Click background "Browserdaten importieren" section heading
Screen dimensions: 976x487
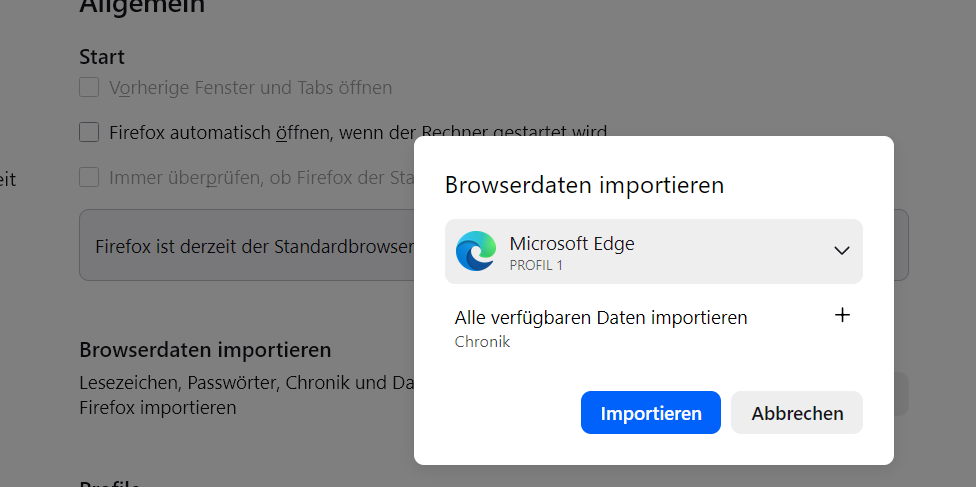[x=205, y=351]
